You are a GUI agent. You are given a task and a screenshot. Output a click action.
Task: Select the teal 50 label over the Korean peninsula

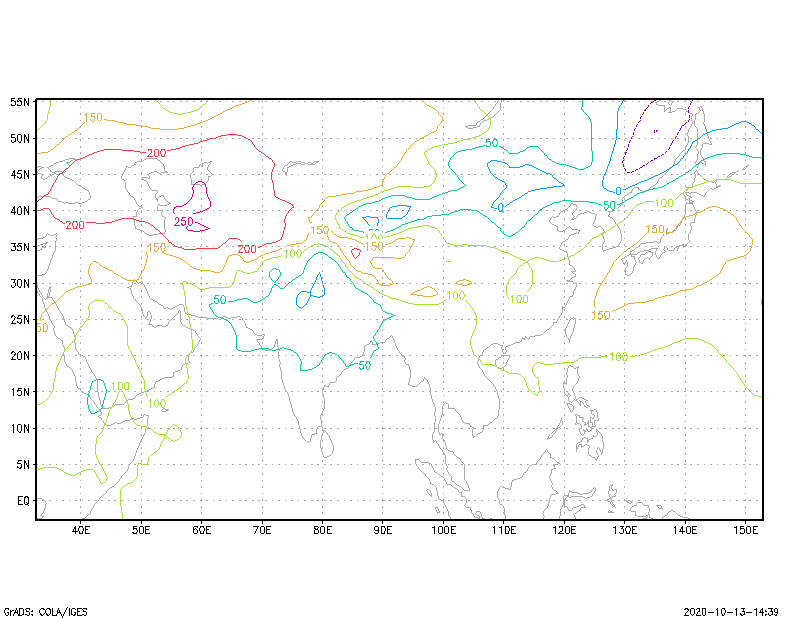coord(610,205)
